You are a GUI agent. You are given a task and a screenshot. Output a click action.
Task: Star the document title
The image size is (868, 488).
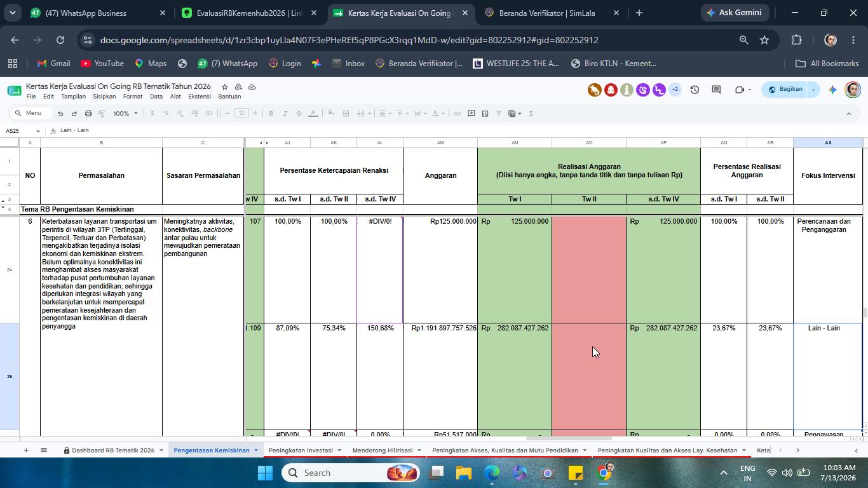224,86
